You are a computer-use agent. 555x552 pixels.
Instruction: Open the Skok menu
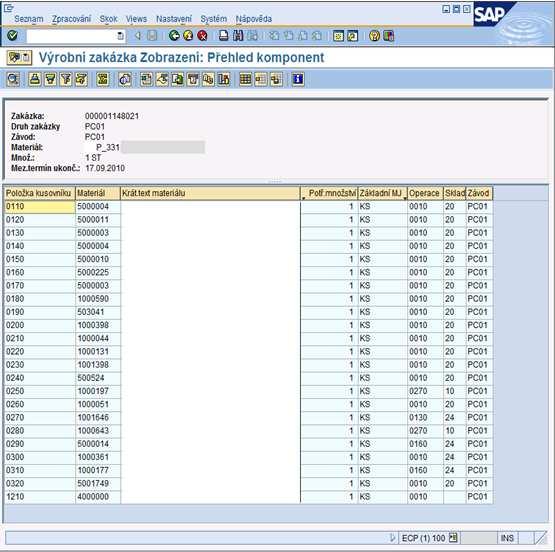108,19
